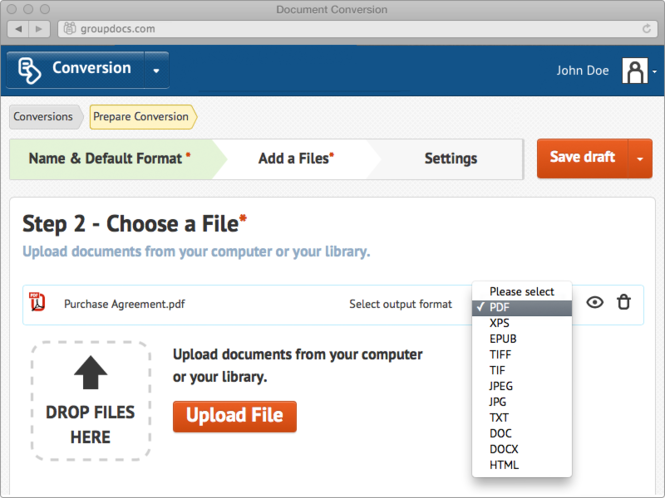This screenshot has height=498, width=665.
Task: Open the Name & Default Format step
Action: pyautogui.click(x=110, y=159)
